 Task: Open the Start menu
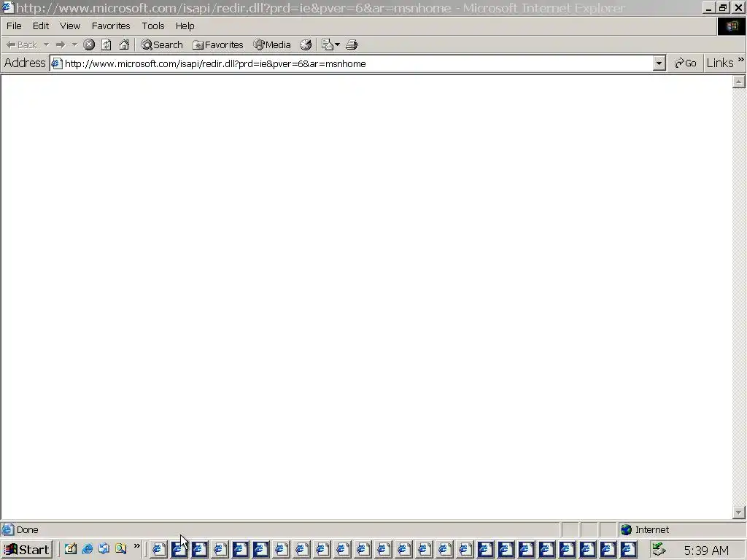[x=27, y=550]
